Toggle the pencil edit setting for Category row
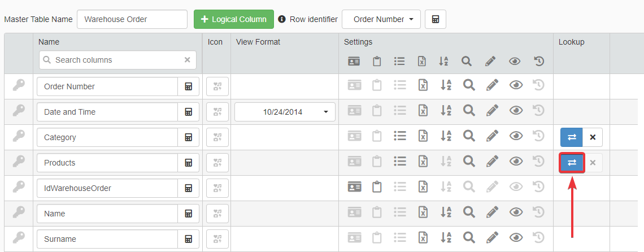 point(492,136)
